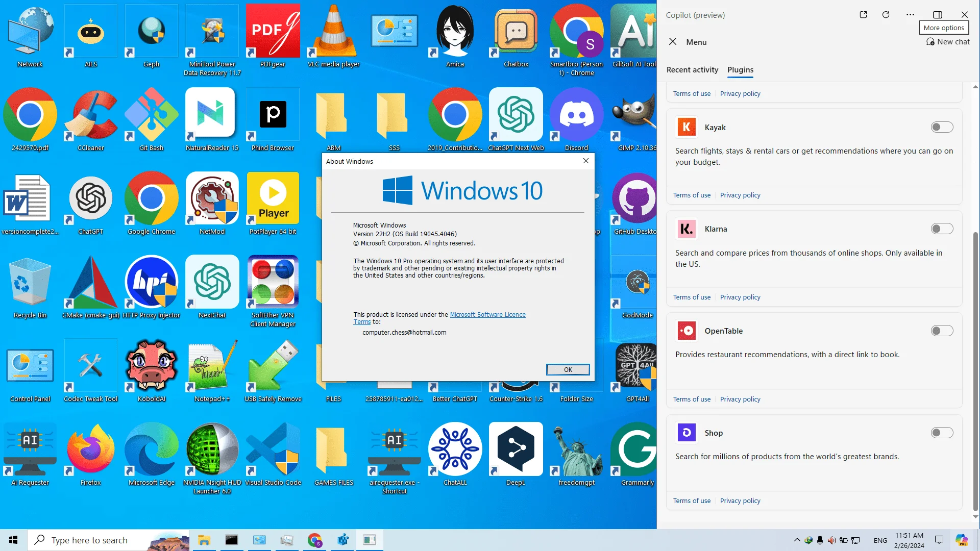
Task: Launch Discord from the desktop
Action: (577, 120)
